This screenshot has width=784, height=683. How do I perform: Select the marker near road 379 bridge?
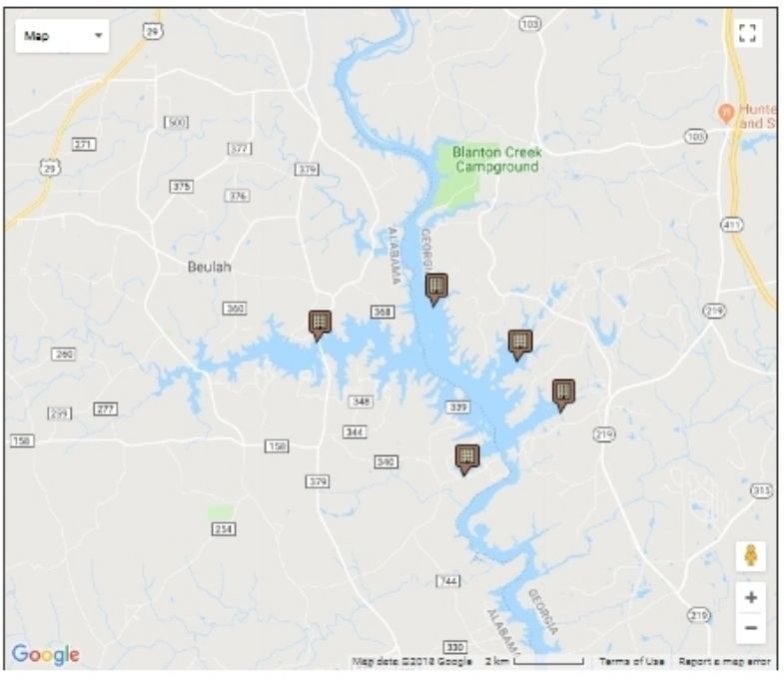coord(319,326)
